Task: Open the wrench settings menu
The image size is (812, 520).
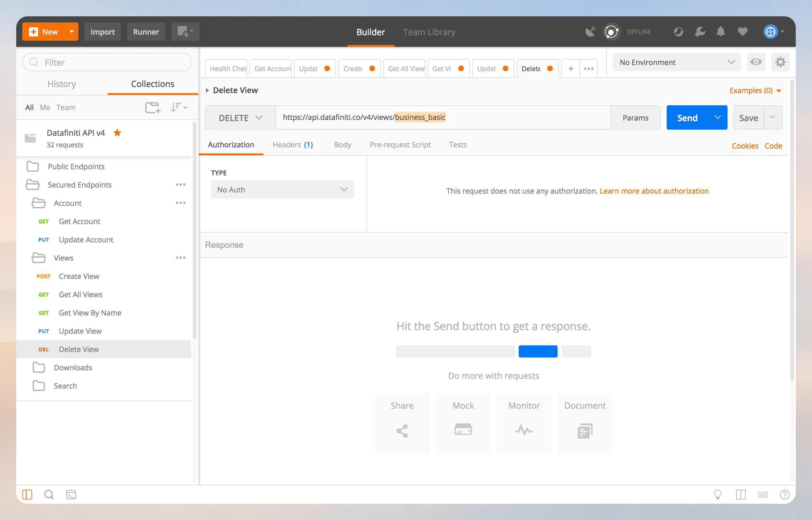Action: [x=700, y=31]
